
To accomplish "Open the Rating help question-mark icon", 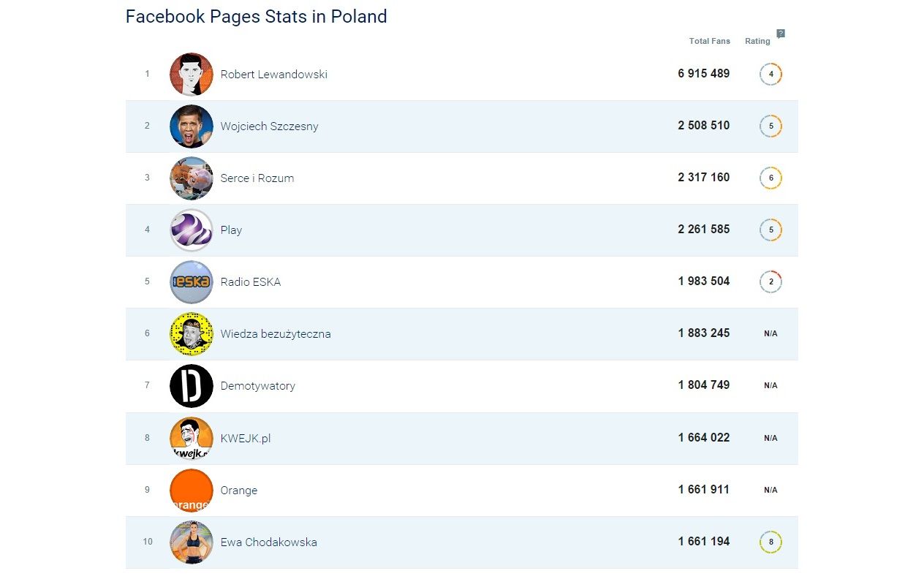I will 781,34.
